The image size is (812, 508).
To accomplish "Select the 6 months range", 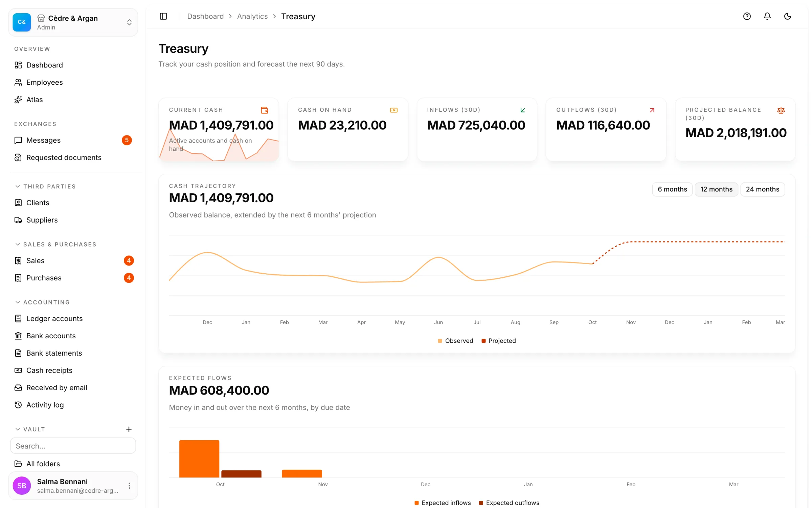I will pos(672,189).
